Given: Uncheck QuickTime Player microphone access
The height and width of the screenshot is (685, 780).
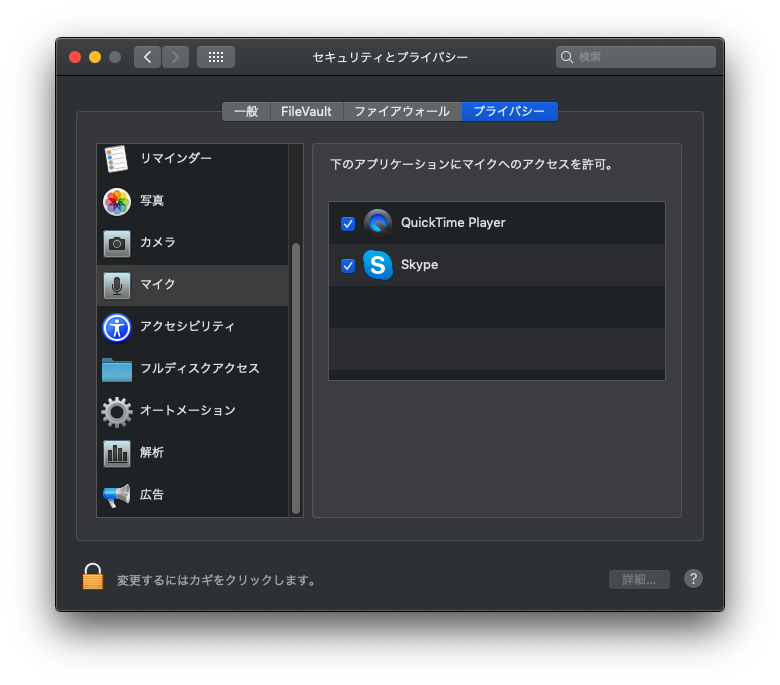Looking at the screenshot, I should [x=348, y=224].
